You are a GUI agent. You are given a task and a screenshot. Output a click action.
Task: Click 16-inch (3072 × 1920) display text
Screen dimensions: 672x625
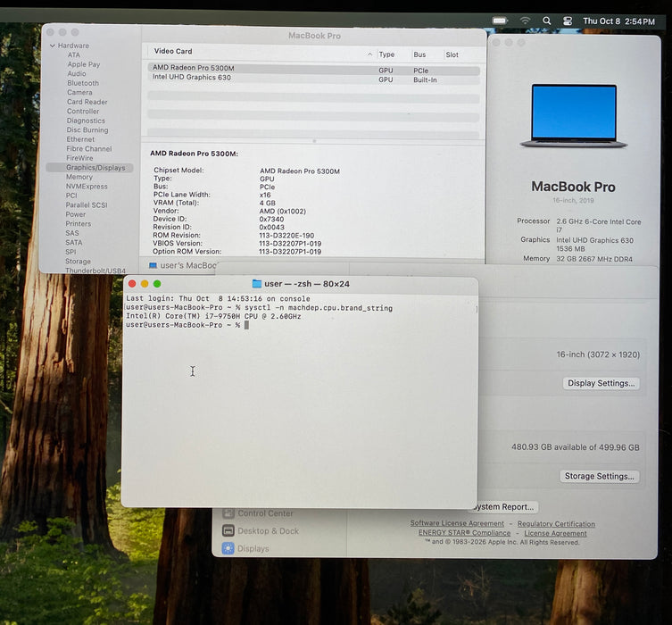598,354
